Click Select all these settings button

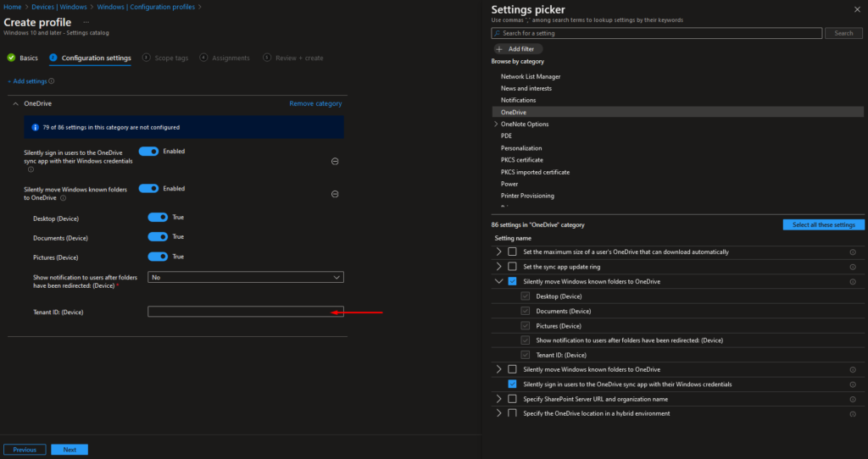coord(824,225)
